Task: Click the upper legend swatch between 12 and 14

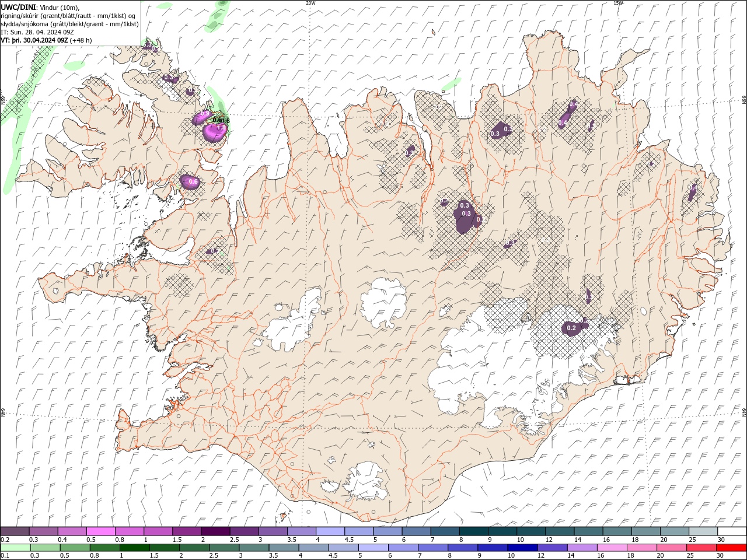Action: click(x=559, y=531)
